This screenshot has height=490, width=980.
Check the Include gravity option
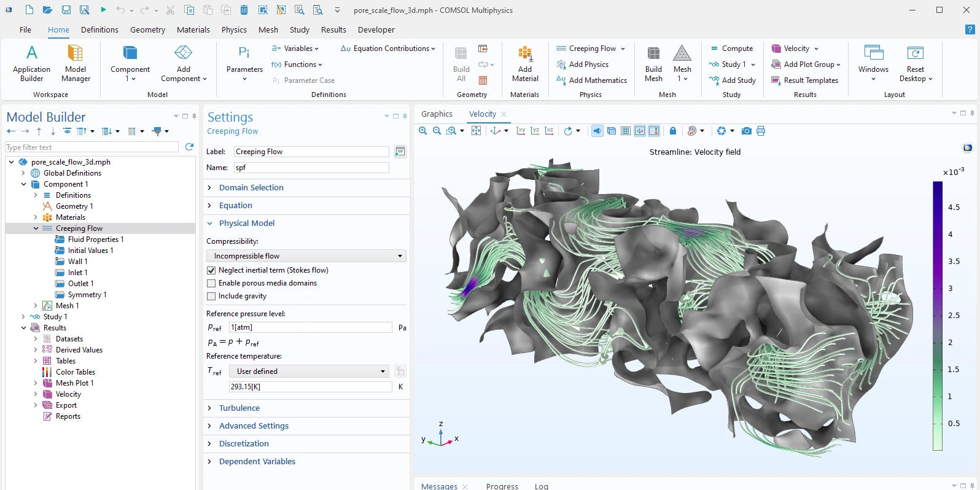(x=211, y=296)
